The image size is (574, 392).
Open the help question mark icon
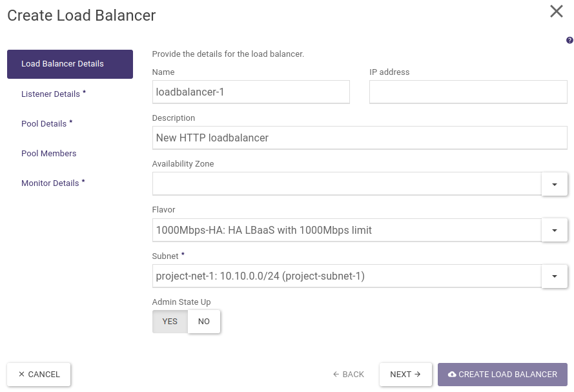[x=569, y=40]
